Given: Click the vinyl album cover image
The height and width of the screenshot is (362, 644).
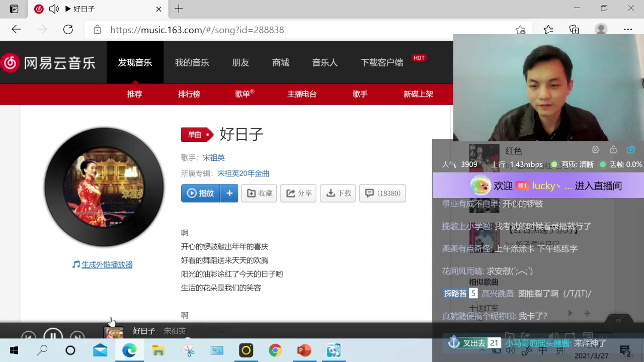Looking at the screenshot, I should (104, 187).
